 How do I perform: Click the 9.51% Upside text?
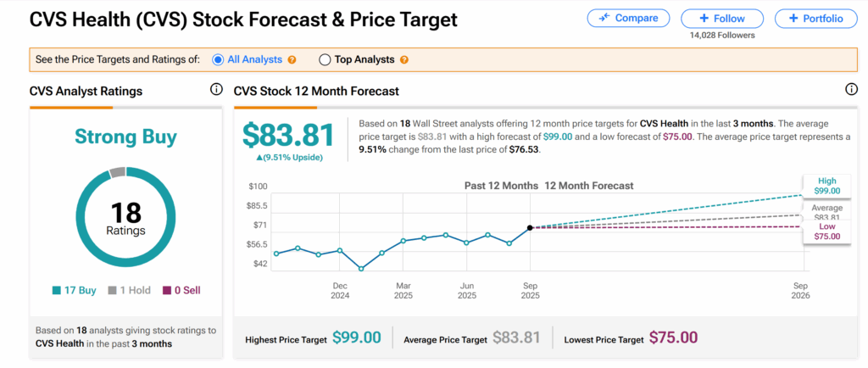290,157
